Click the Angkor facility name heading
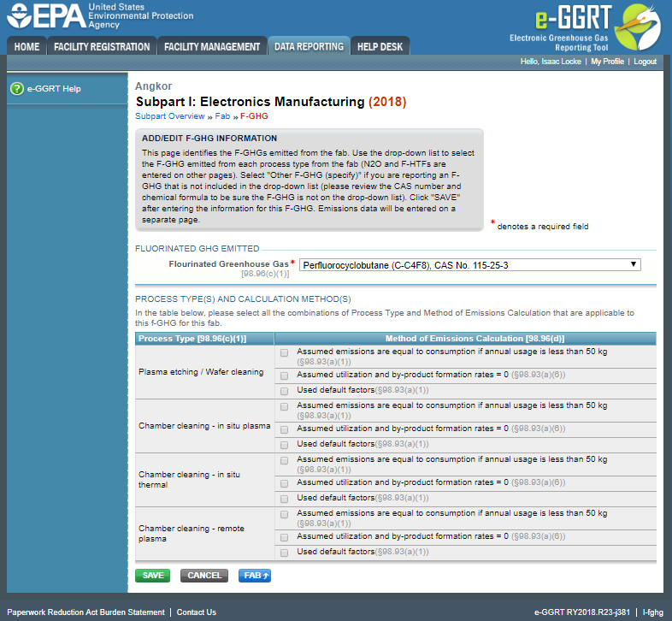Viewport: 672px width, 621px height. 153,86
